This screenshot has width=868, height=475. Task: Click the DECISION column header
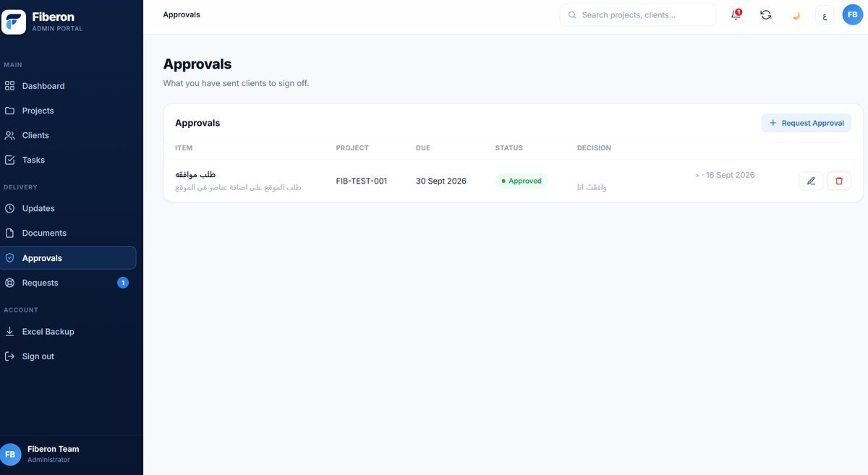[594, 148]
